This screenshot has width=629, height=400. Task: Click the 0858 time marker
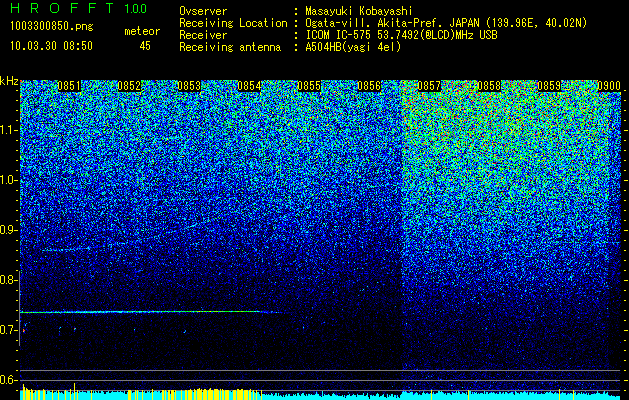tap(489, 86)
